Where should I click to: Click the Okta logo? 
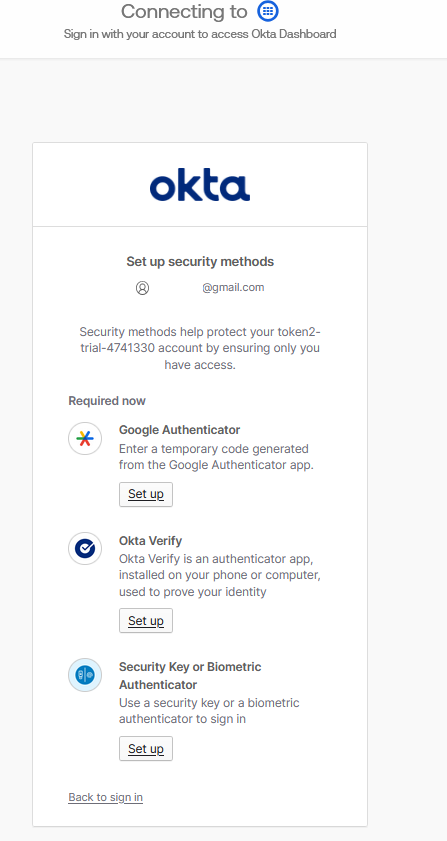point(200,185)
